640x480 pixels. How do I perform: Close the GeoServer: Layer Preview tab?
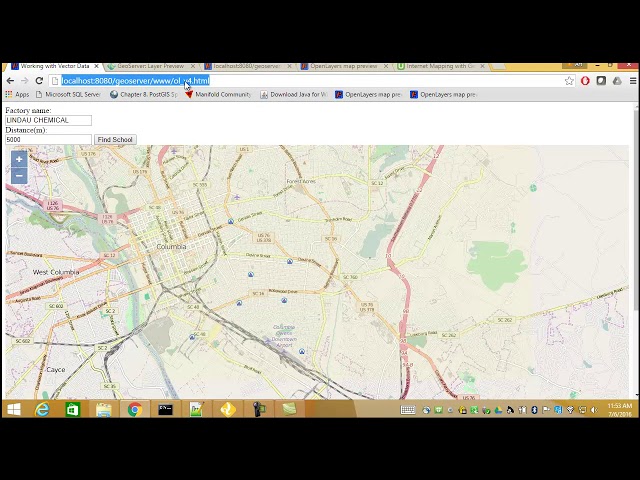pyautogui.click(x=193, y=66)
